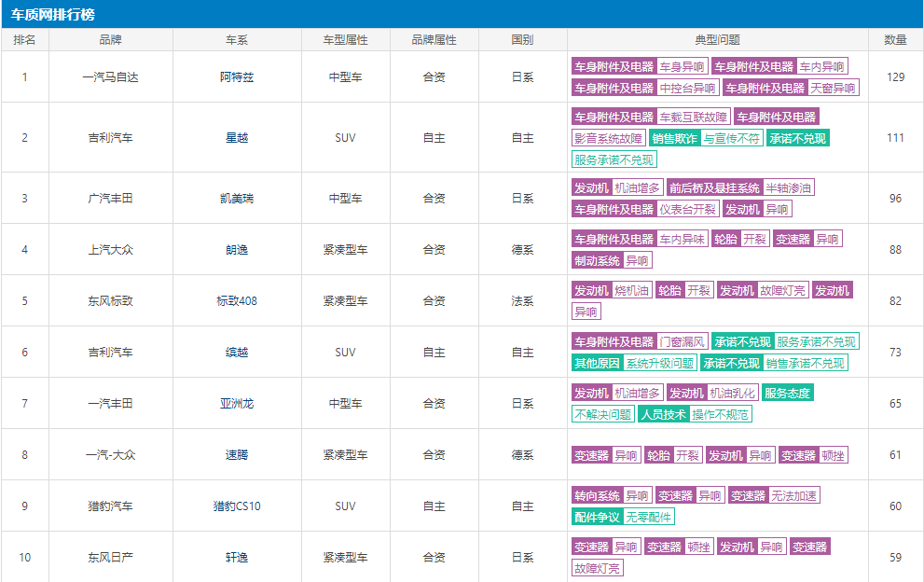Open the 星越 car series link
Viewport: 924px width, 582px height.
237,138
